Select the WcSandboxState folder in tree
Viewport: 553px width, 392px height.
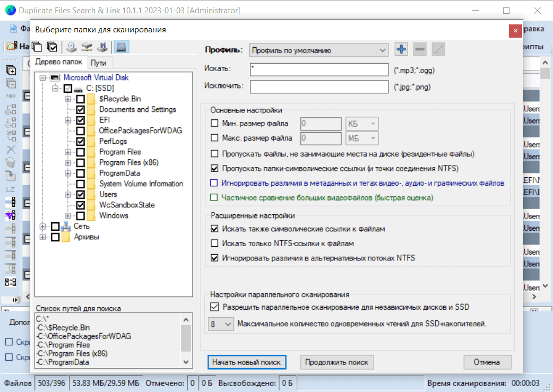127,205
